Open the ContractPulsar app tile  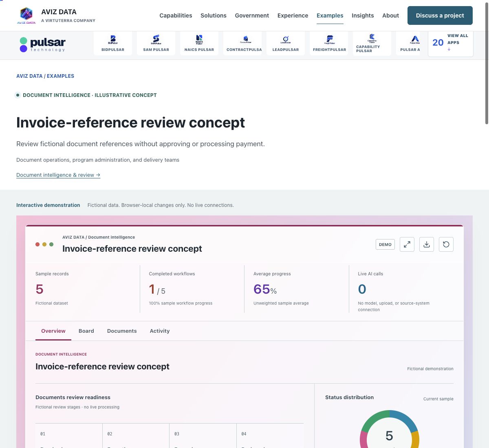click(x=242, y=44)
